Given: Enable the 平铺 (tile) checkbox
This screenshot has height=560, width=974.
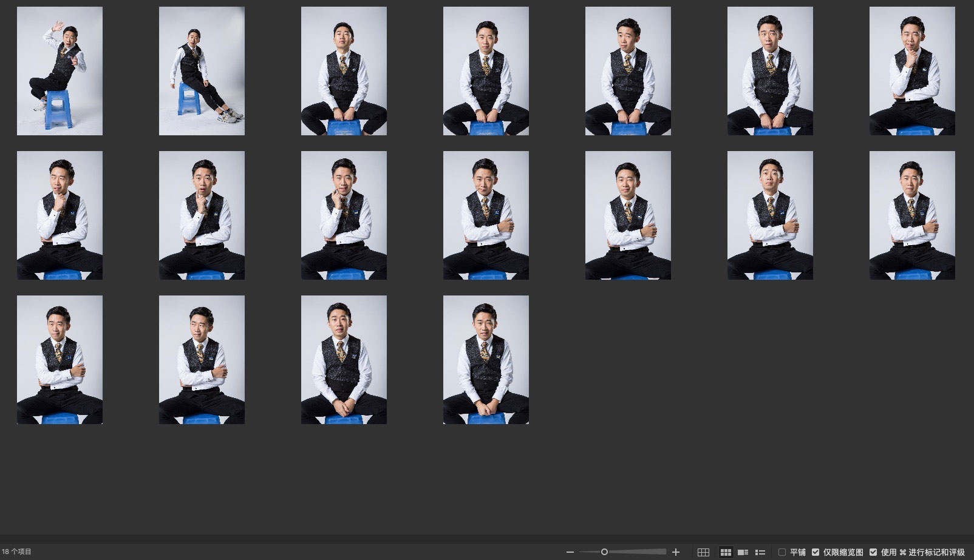Looking at the screenshot, I should (782, 552).
